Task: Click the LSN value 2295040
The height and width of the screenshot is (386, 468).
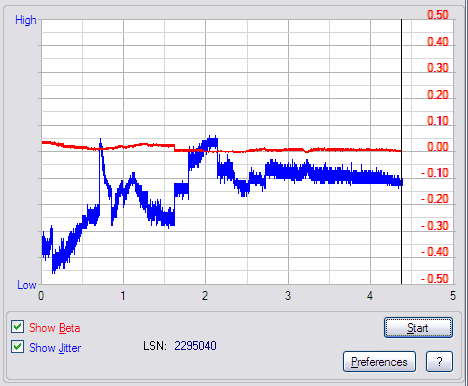Action: point(195,346)
